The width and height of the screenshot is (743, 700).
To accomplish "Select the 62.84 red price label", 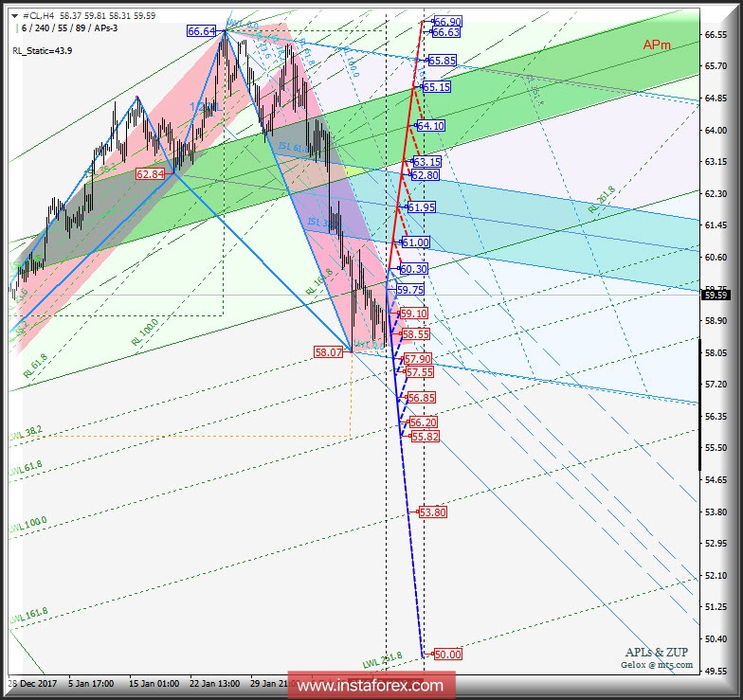I will tap(150, 174).
